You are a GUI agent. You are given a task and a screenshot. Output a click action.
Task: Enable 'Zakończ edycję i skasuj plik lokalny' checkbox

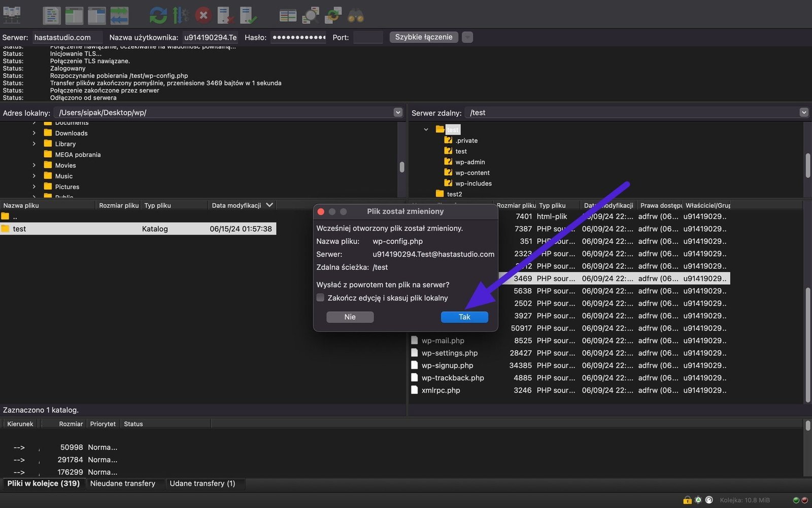tap(320, 298)
